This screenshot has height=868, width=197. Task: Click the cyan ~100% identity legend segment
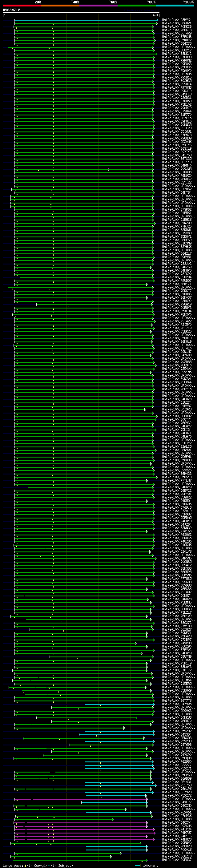175,6
